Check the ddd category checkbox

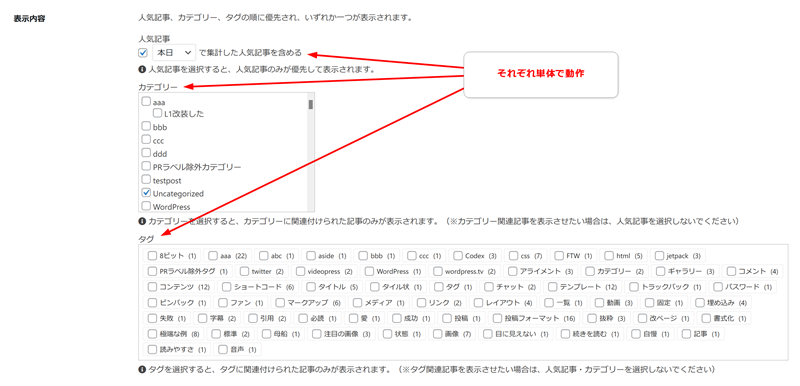[146, 153]
